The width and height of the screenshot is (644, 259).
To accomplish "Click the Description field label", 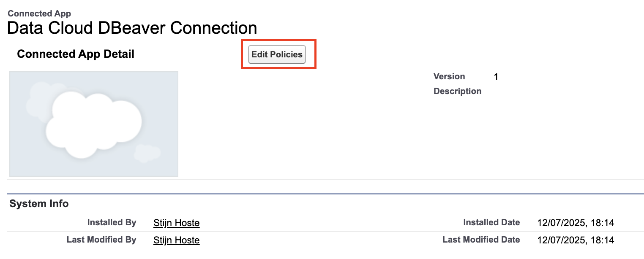I will pyautogui.click(x=457, y=91).
